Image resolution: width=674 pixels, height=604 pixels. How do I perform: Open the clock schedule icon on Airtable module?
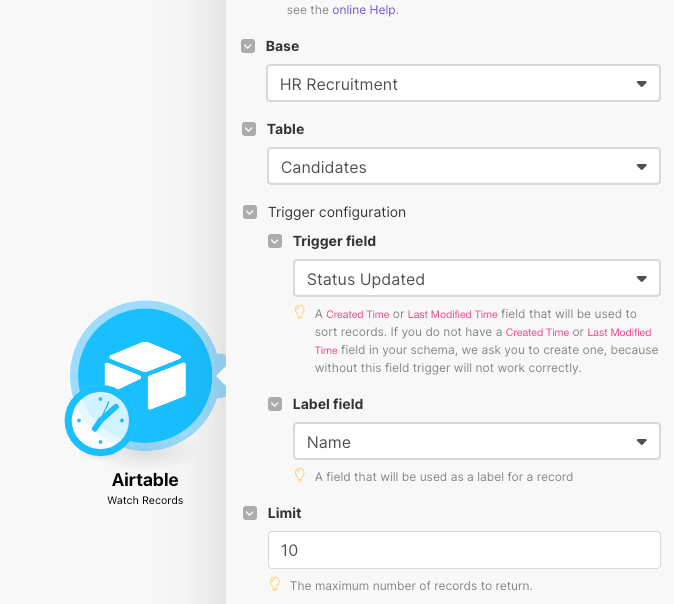[x=98, y=421]
